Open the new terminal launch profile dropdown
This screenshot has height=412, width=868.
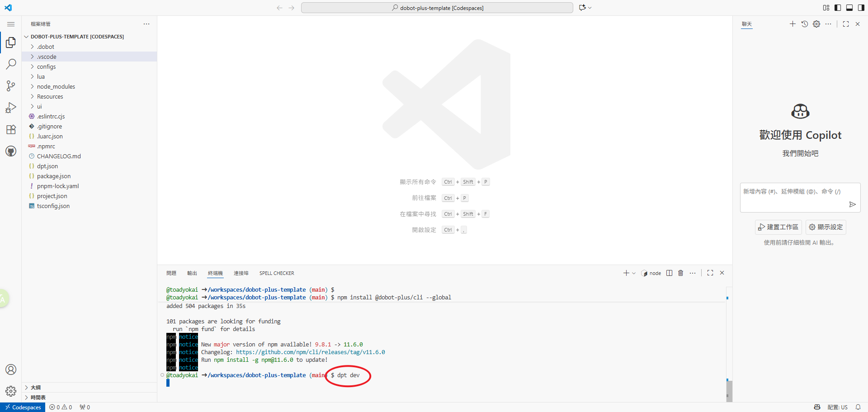pos(634,273)
